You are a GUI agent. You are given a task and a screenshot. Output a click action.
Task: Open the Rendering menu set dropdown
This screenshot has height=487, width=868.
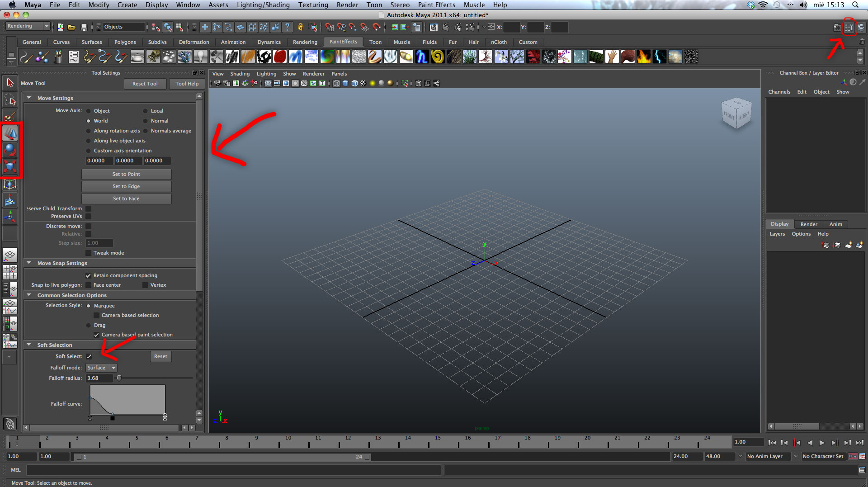[x=28, y=26]
